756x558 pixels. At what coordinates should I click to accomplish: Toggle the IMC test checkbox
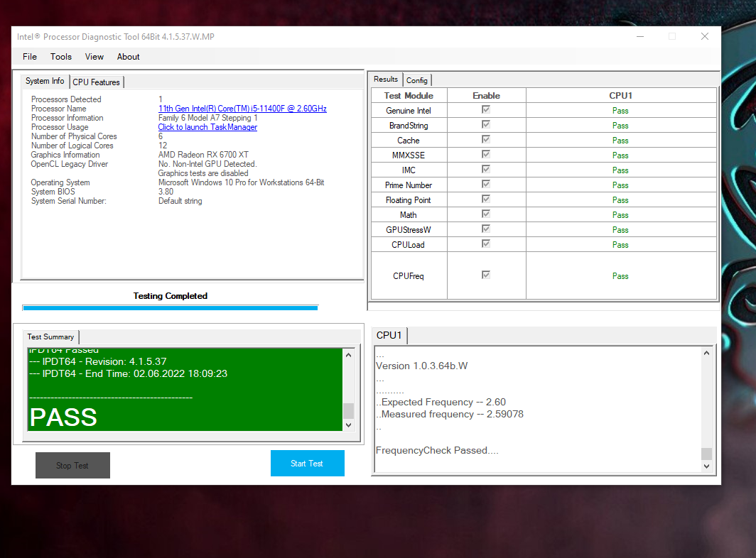[486, 170]
